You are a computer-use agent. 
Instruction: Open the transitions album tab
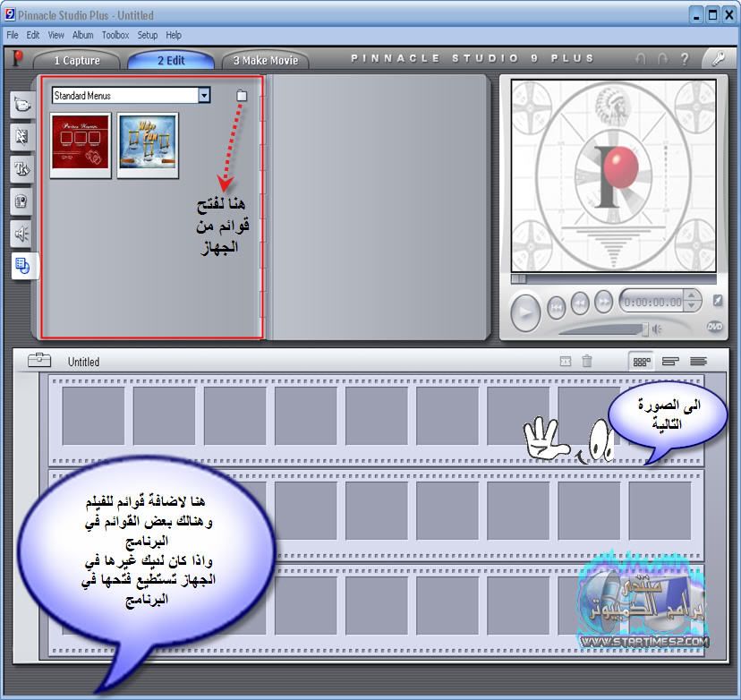pyautogui.click(x=22, y=137)
